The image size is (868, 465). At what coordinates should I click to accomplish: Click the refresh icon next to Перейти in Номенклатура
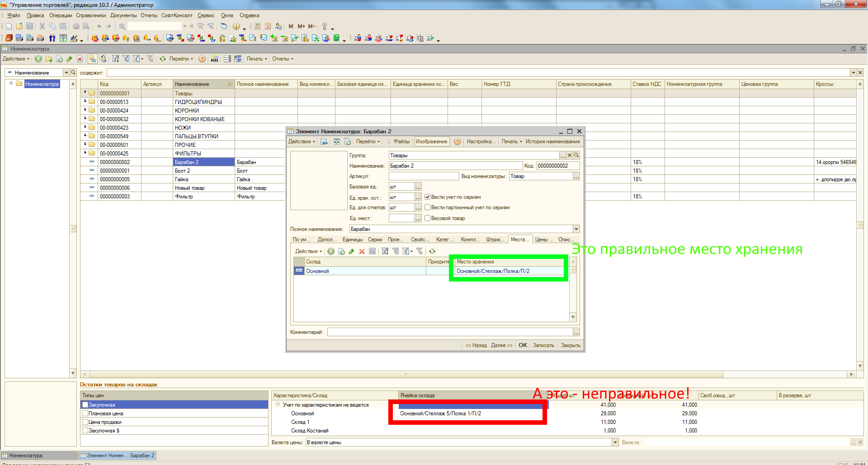coord(163,59)
